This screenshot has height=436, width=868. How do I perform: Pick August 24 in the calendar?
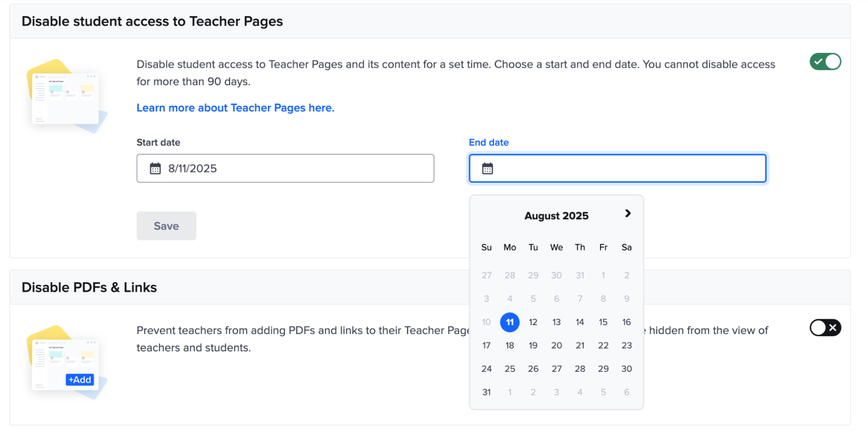click(x=486, y=369)
